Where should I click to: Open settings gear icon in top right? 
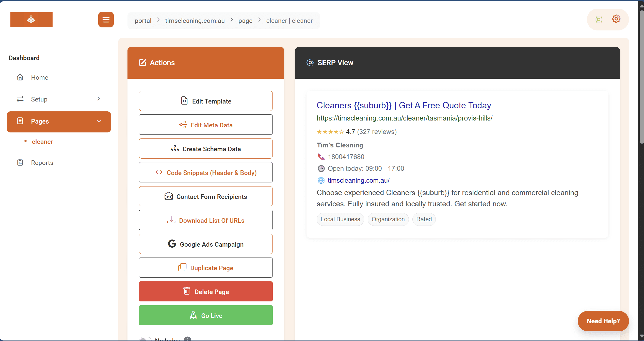(x=616, y=19)
